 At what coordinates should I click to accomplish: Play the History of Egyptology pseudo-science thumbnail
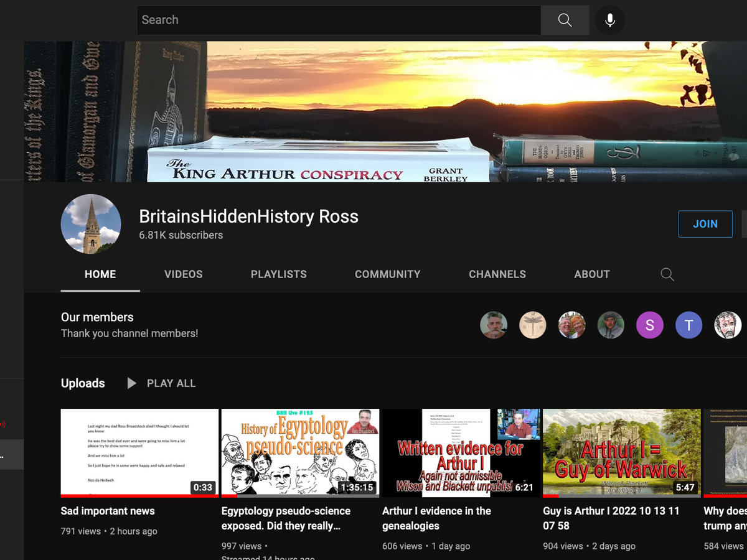[300, 452]
